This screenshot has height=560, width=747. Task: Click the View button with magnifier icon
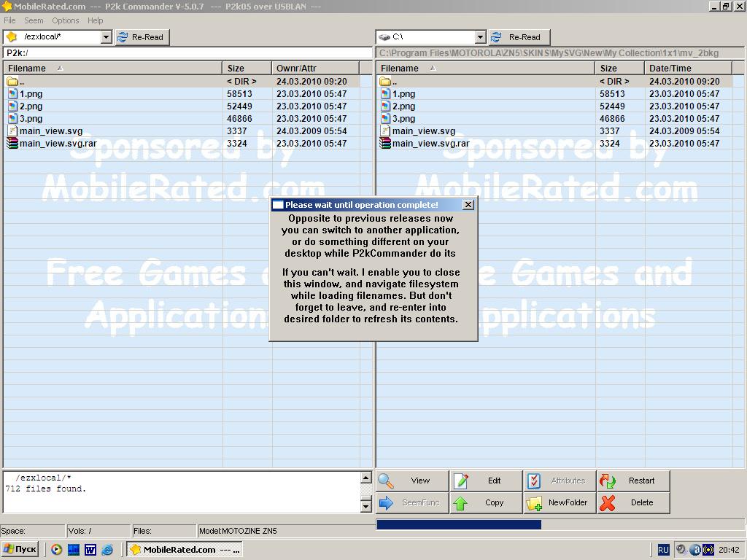[412, 481]
